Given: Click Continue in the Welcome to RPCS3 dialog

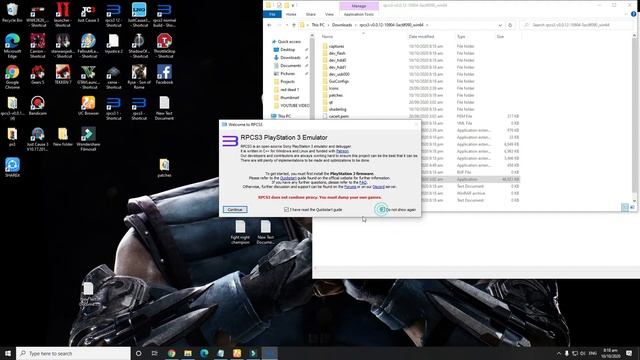Looking at the screenshot, I should (x=235, y=209).
